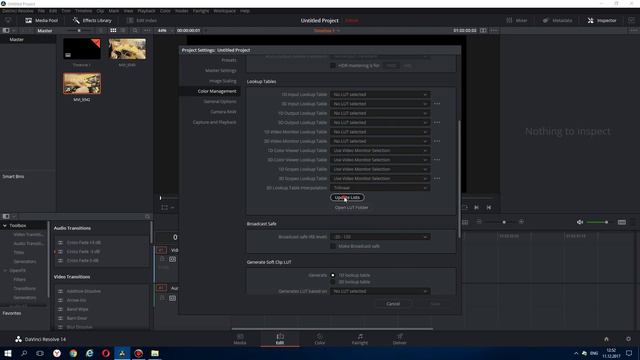Select Generate 1D lookup table radio
Image resolution: width=640 pixels, height=360 pixels.
coord(333,275)
